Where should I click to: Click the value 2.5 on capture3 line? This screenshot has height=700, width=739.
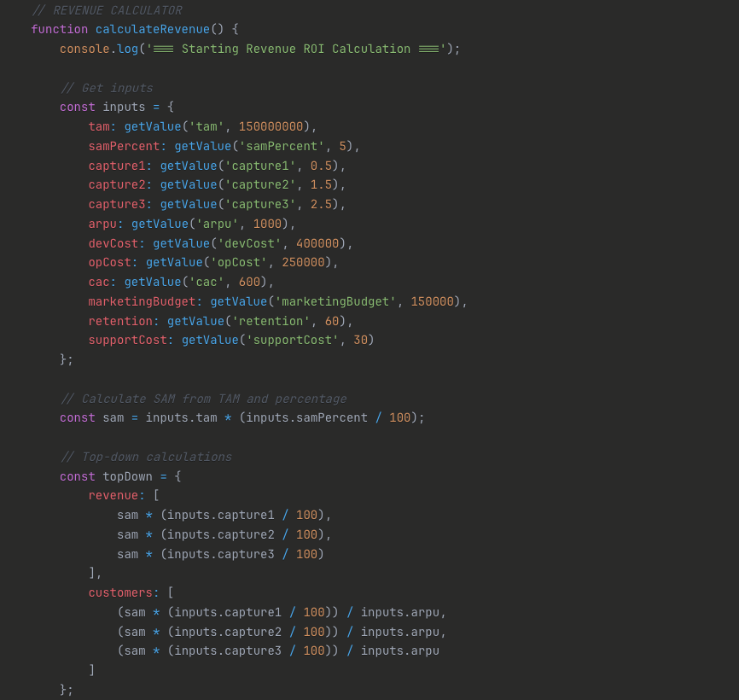click(x=322, y=205)
